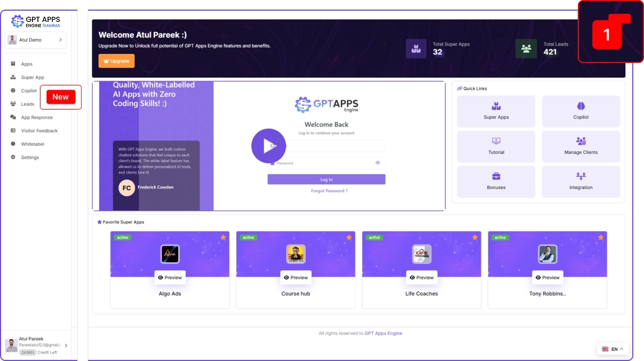Toggle password visibility eye icon
Viewport: 644px width, 361px height.
point(377,163)
